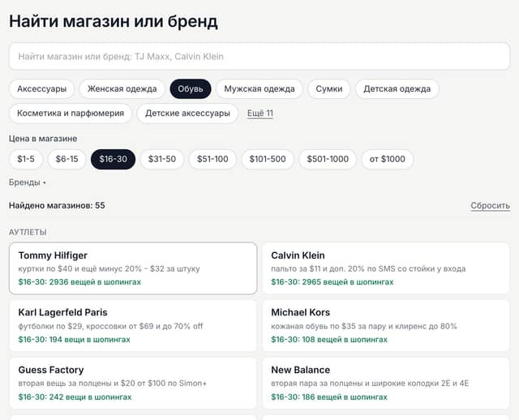Viewport: 519px width, 420px height.
Task: Click the '$16-30: 186 вещей в шопингах' text
Action: pyautogui.click(x=329, y=396)
